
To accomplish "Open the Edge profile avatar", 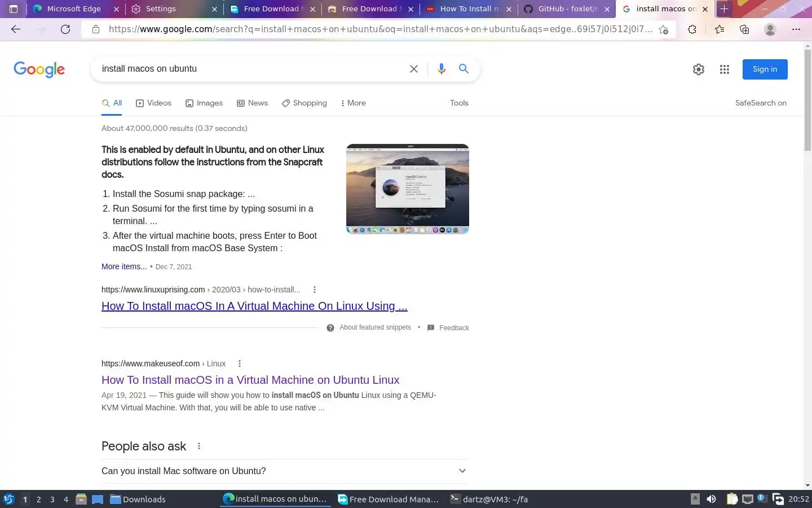I will [770, 29].
